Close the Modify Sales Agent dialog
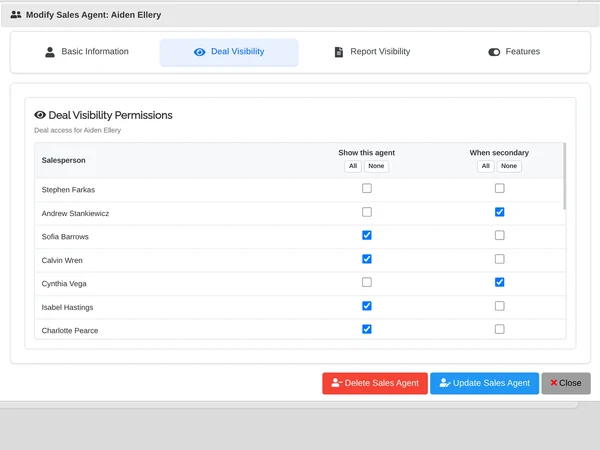 (x=566, y=383)
